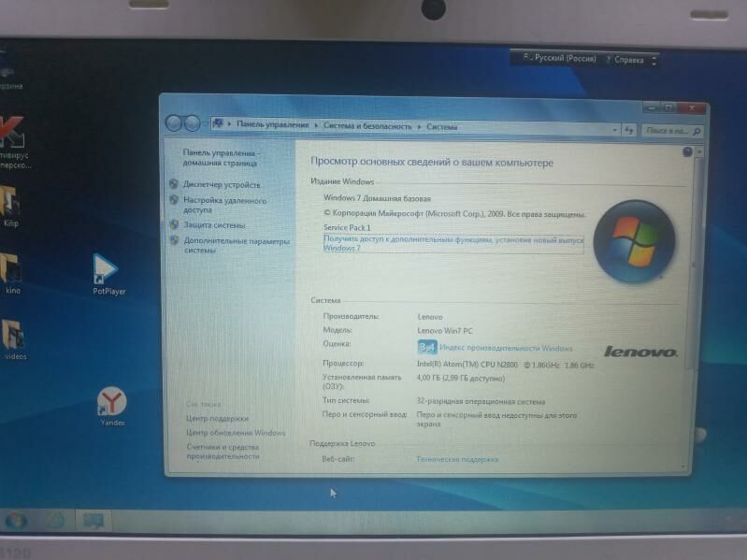Close the System window
Image resolution: width=747 pixels, height=560 pixels.
point(692,108)
